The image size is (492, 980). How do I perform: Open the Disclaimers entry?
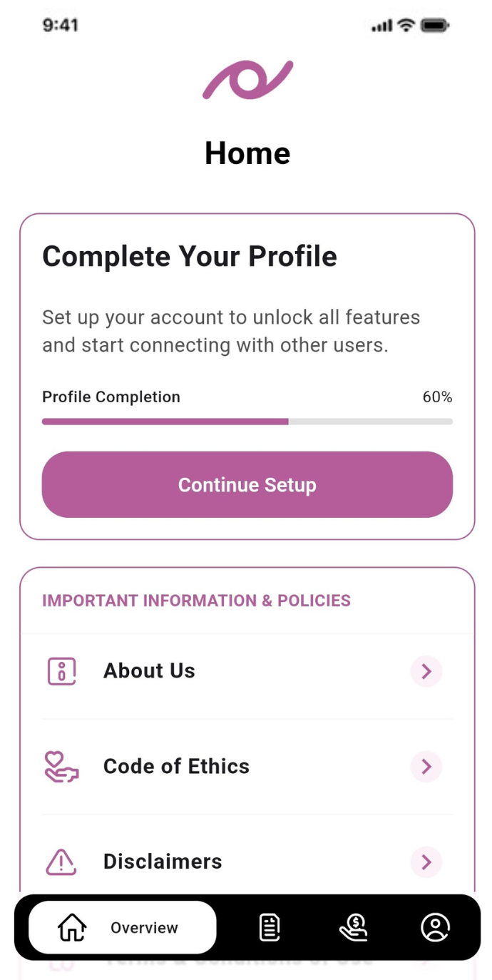[163, 862]
